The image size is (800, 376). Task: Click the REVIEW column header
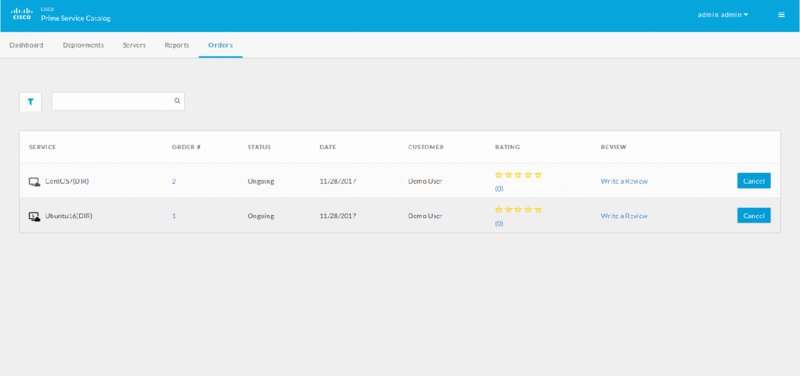point(613,147)
